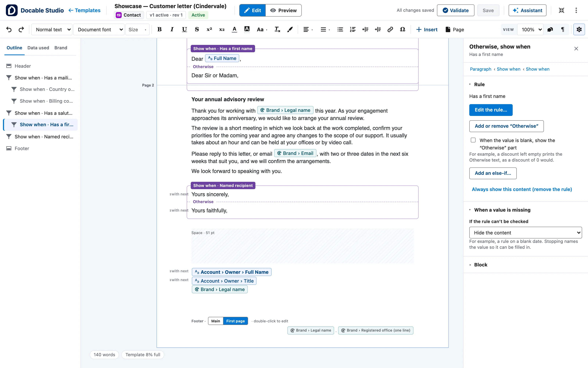Select the format painter brush
The height and width of the screenshot is (368, 588).
[290, 29]
